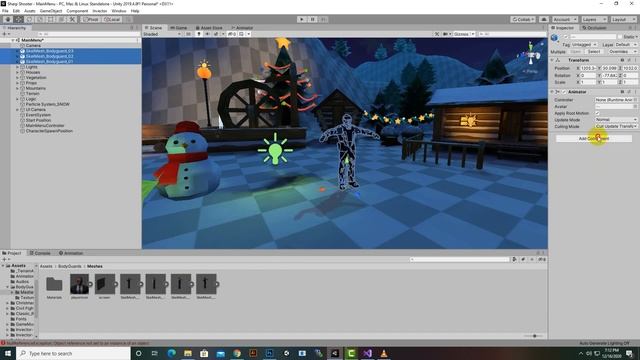
Task: Switch to the Occlusion tab
Action: point(594,28)
